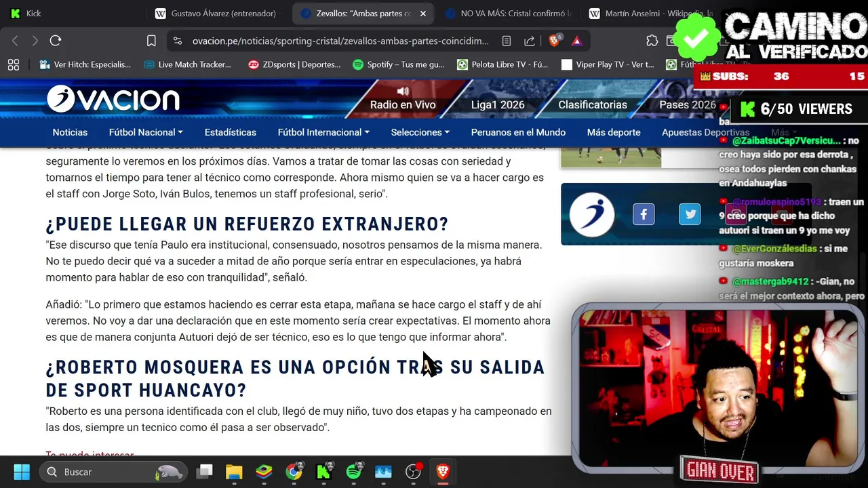The width and height of the screenshot is (868, 488).
Task: Expand the Fútbol Nacional dropdown menu
Action: pos(146,132)
